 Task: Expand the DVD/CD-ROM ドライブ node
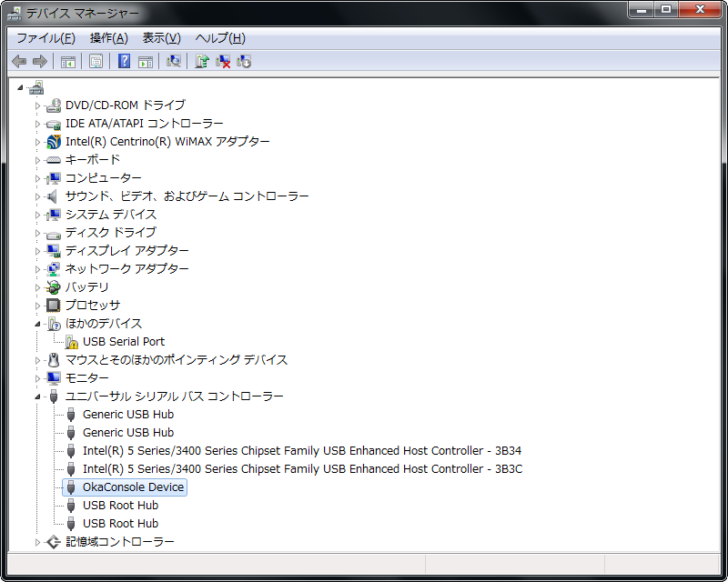pos(38,105)
